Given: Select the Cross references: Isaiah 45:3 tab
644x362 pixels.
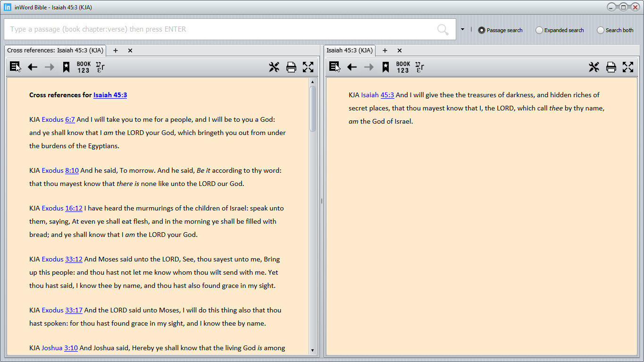Looking at the screenshot, I should tap(55, 50).
